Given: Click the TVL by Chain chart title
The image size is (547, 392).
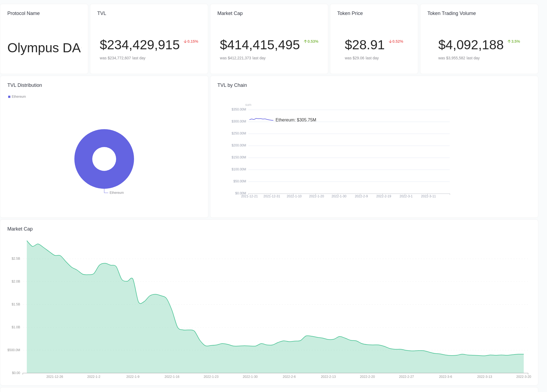Looking at the screenshot, I should click(x=232, y=85).
